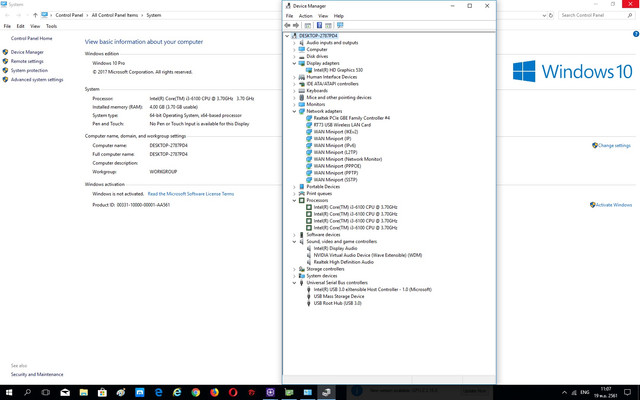Open the address bar history dropdown
The width and height of the screenshot is (640, 400).
(x=544, y=16)
